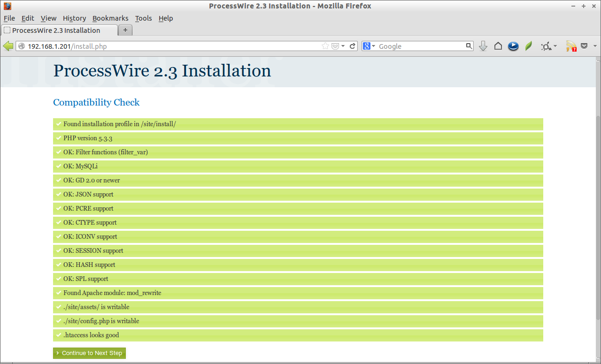Open the View menu

[x=48, y=18]
